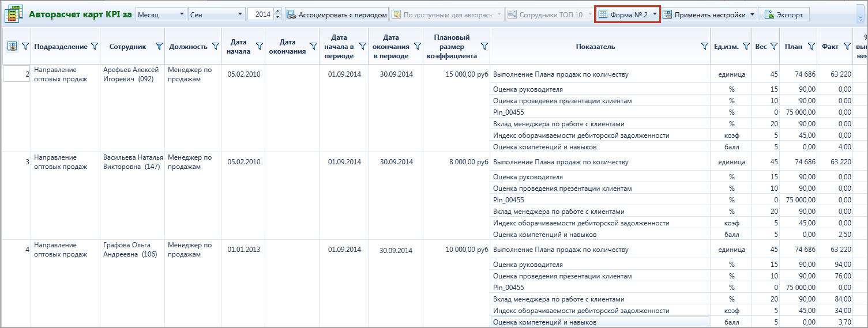The width and height of the screenshot is (868, 328).
Task: Sort by Подразделение column header
Action: [x=61, y=47]
